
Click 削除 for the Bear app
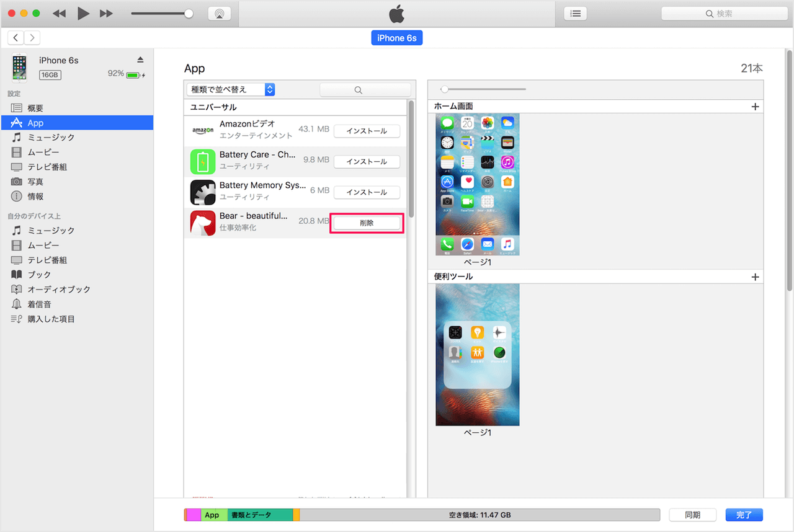point(367,223)
